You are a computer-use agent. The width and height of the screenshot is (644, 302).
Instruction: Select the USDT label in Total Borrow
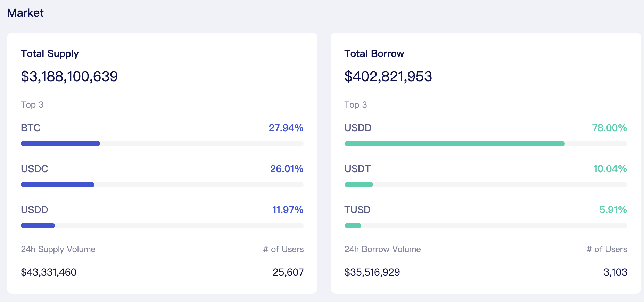(357, 169)
